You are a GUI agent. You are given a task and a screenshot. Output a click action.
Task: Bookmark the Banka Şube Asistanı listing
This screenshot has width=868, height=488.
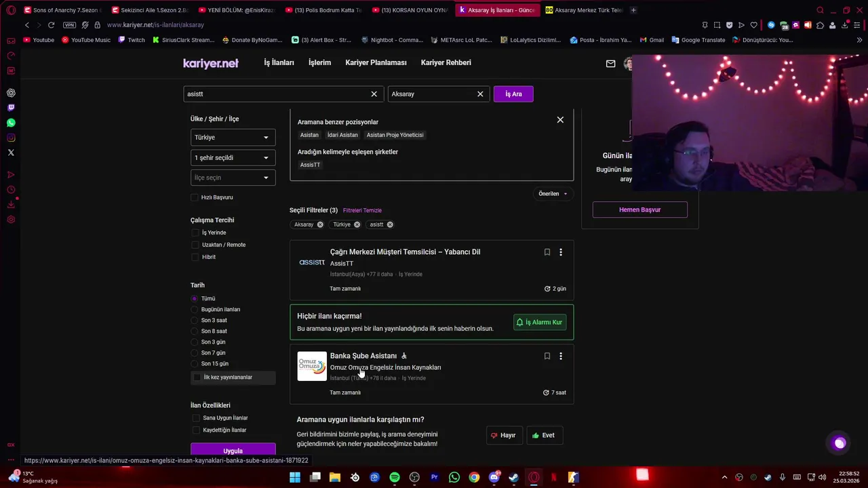point(547,356)
